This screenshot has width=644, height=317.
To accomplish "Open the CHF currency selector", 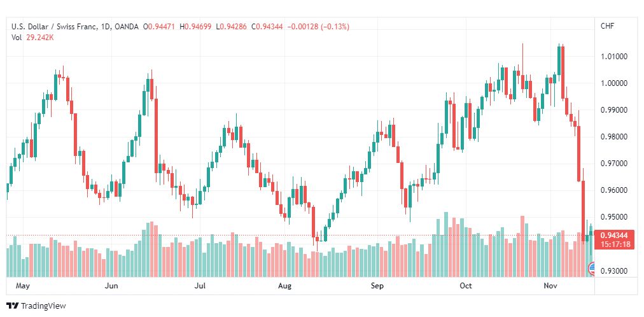I will tap(607, 26).
